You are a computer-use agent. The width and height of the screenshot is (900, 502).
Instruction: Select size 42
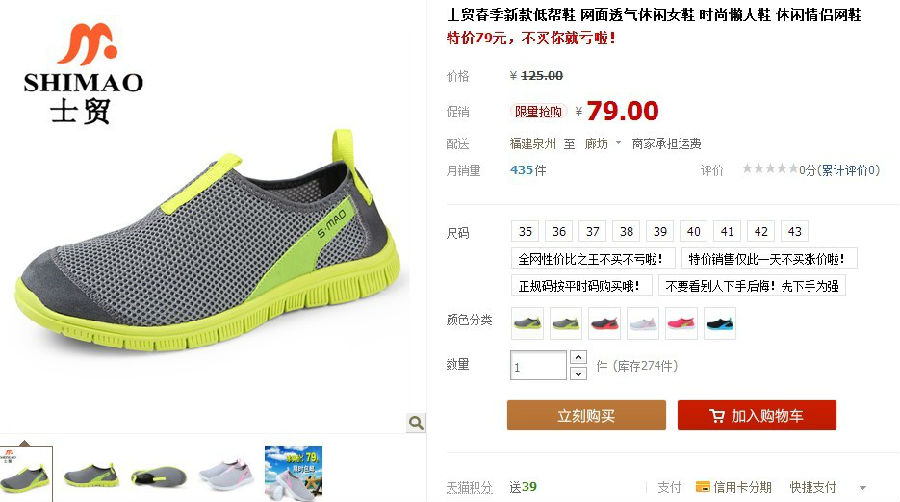click(761, 231)
